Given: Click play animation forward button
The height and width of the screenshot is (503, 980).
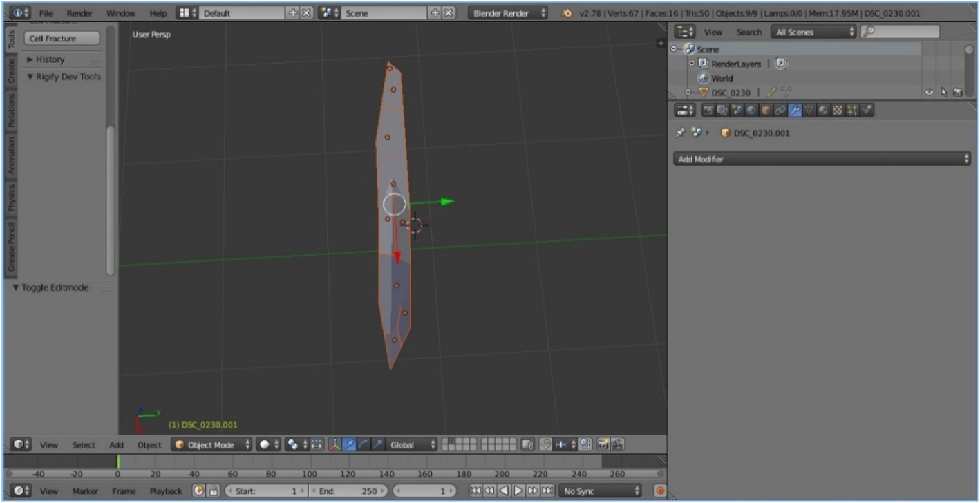Looking at the screenshot, I should pyautogui.click(x=518, y=491).
